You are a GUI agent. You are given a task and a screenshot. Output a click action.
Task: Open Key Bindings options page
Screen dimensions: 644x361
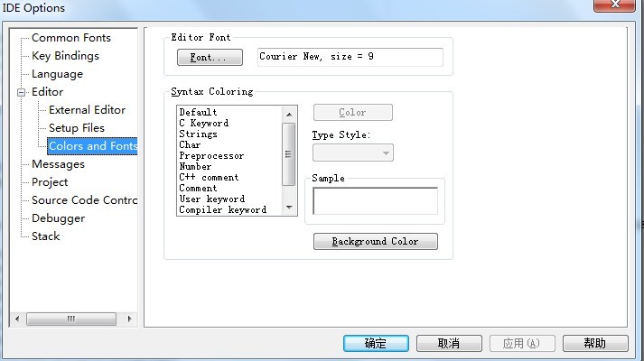[x=65, y=56]
